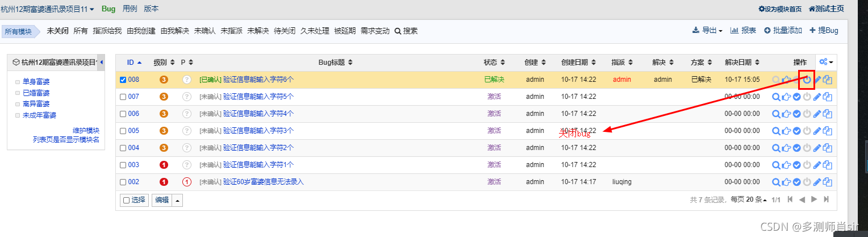Image resolution: width=868 pixels, height=237 pixels.
Task: Expand the 导出 export dropdown
Action: pyautogui.click(x=707, y=31)
